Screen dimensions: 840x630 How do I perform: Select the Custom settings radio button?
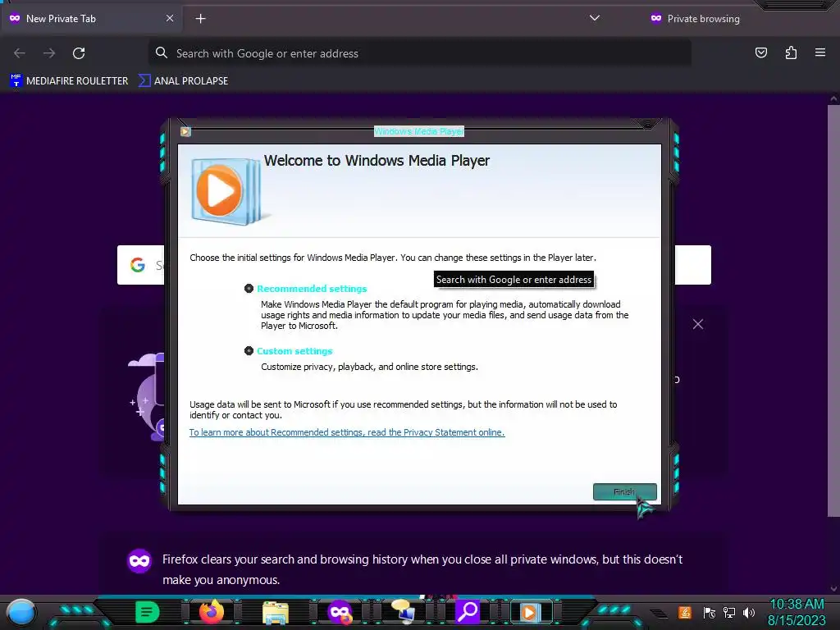point(249,351)
